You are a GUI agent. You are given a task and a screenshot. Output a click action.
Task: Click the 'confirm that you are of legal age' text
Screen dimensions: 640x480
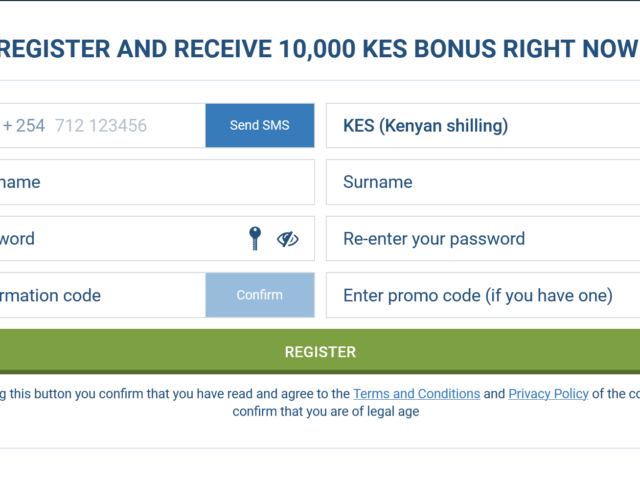(326, 411)
